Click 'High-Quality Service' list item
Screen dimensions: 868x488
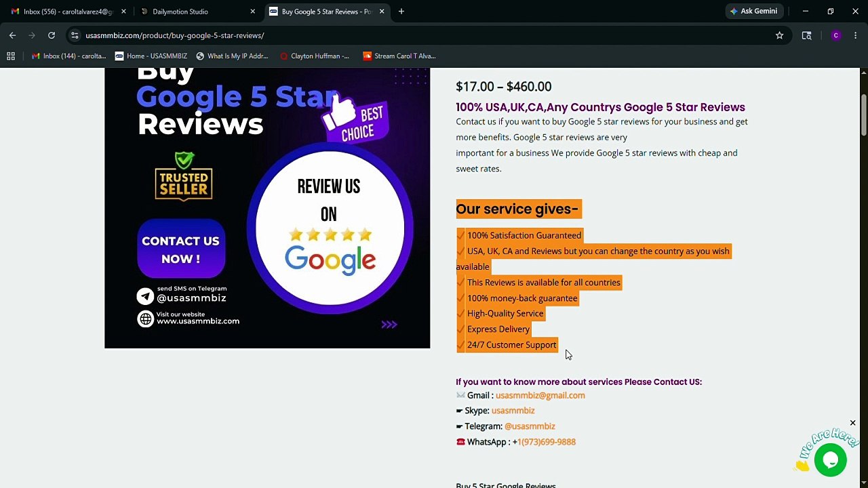(505, 314)
